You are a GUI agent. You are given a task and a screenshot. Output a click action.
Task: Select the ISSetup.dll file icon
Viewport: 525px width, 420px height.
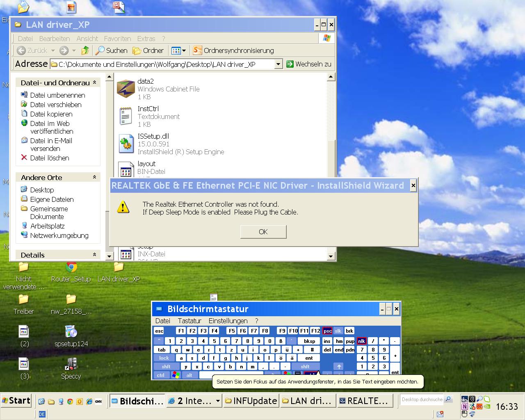(126, 144)
